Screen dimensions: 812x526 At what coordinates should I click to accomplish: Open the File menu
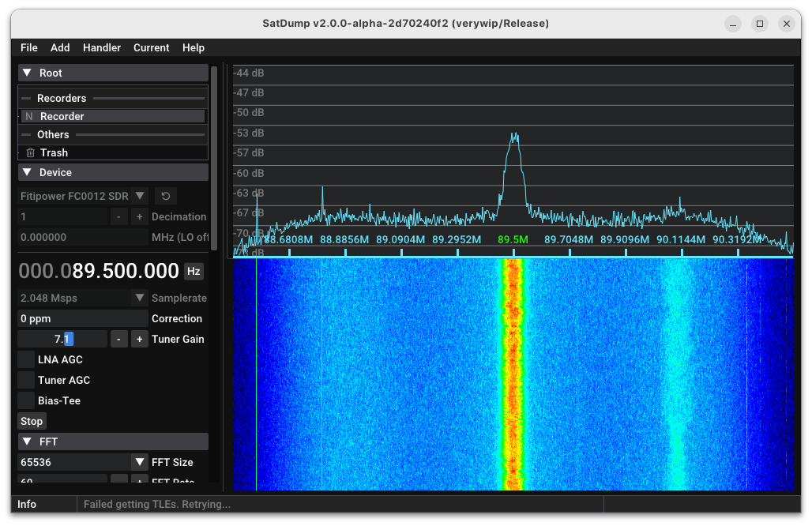29,47
